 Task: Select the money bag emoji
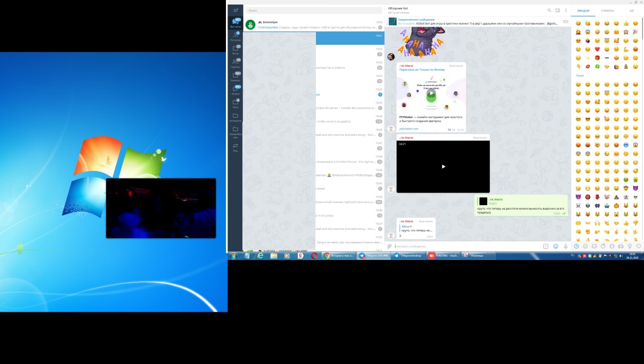click(626, 66)
